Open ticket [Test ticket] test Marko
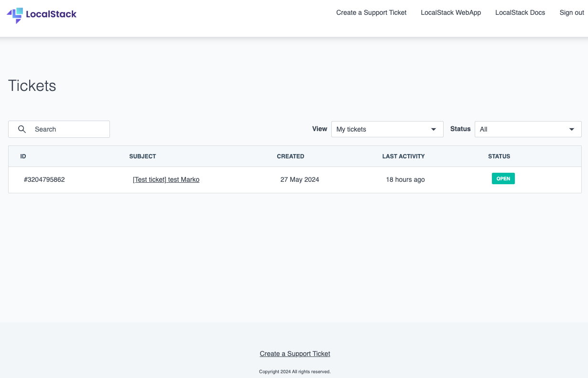 click(x=166, y=179)
